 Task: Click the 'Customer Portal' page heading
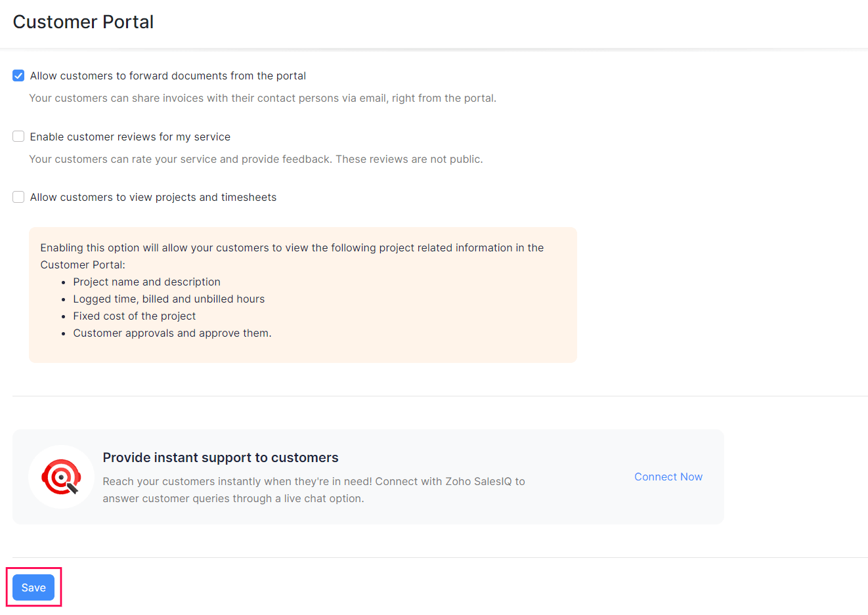83,22
